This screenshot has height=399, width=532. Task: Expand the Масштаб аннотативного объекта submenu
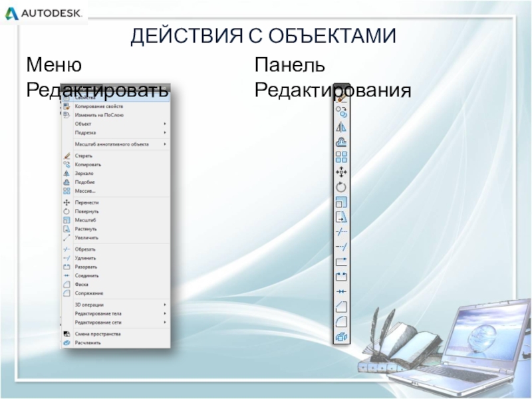tap(115, 144)
